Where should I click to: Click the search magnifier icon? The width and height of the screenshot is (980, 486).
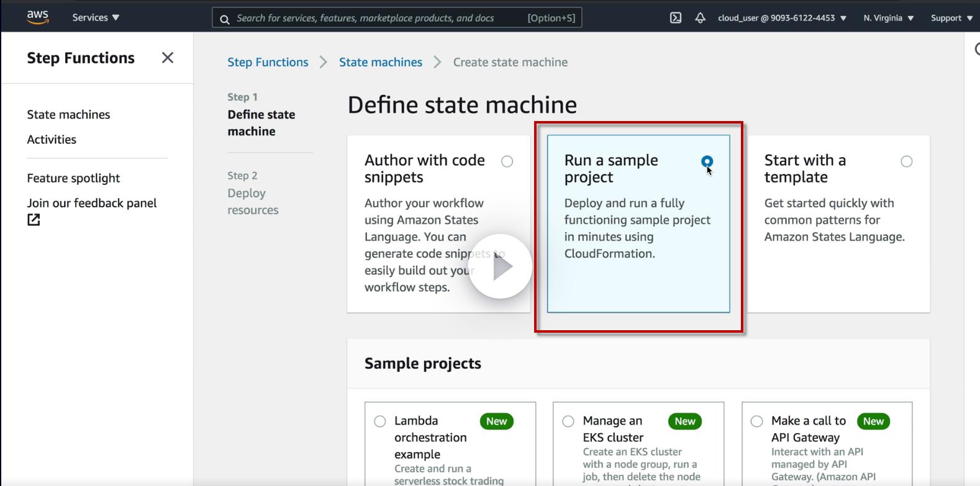[x=225, y=19]
